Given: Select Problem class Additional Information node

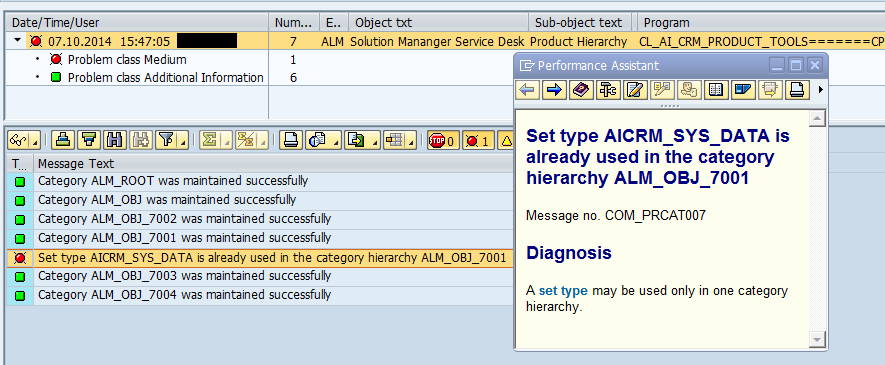Looking at the screenshot, I should click(165, 77).
